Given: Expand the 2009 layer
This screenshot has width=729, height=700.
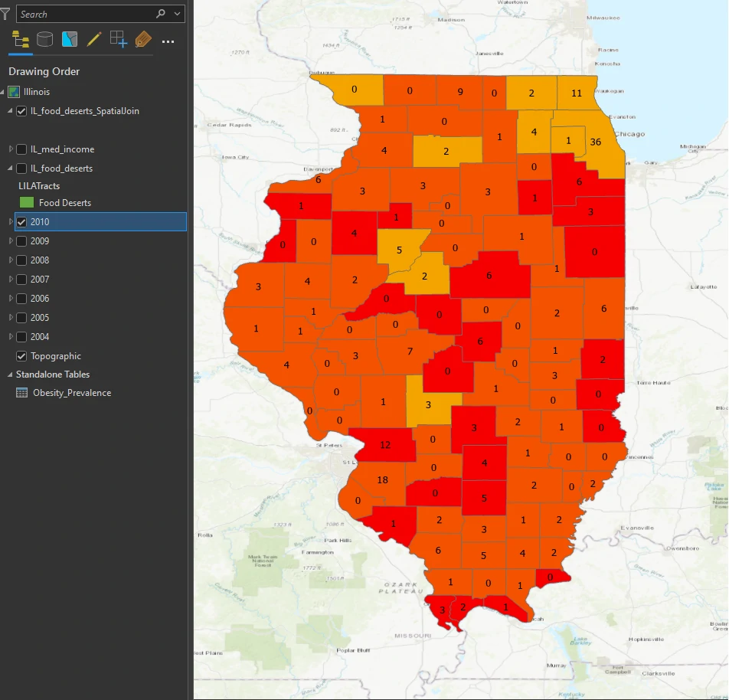Looking at the screenshot, I should [10, 241].
